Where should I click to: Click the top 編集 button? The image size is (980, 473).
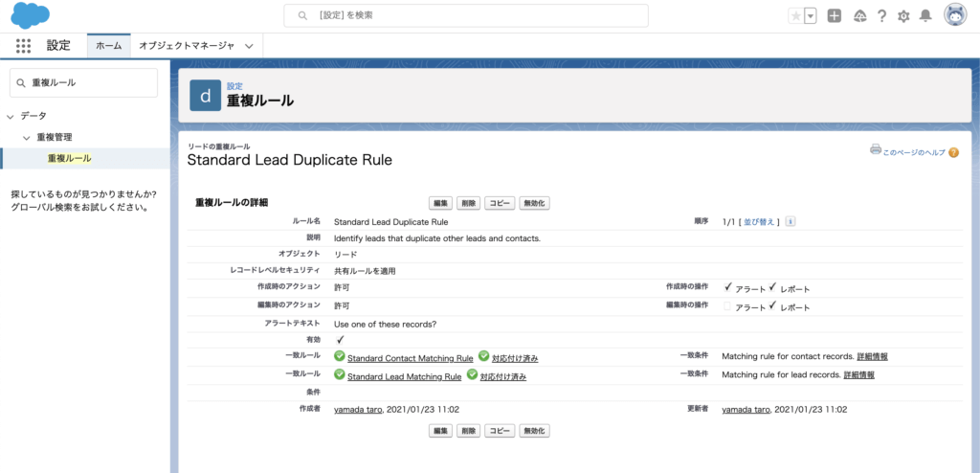pyautogui.click(x=440, y=203)
